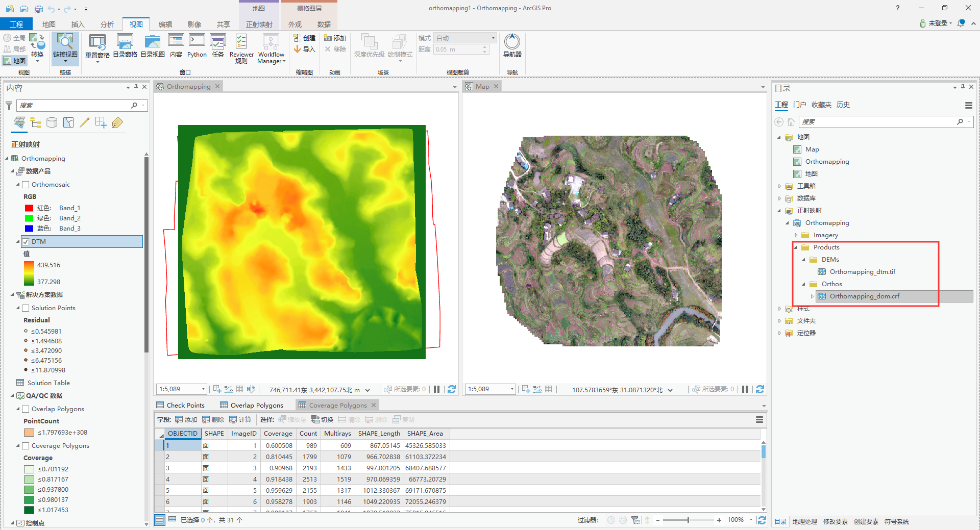Collapse the DEMs group in Catalog

(x=804, y=259)
